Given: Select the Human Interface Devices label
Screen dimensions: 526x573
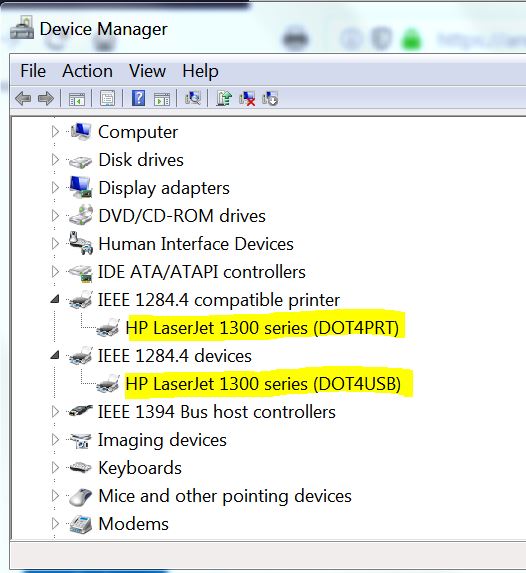Looking at the screenshot, I should [x=196, y=244].
